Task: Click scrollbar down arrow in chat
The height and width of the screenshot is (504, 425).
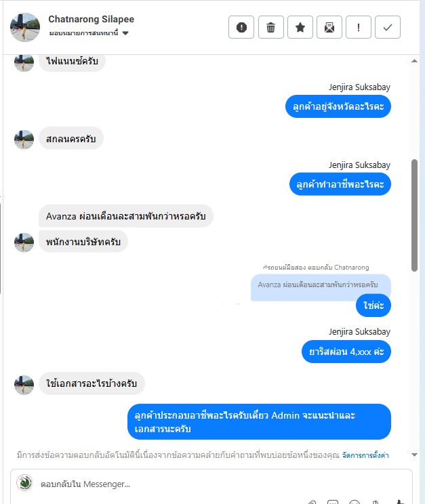Action: click(414, 455)
